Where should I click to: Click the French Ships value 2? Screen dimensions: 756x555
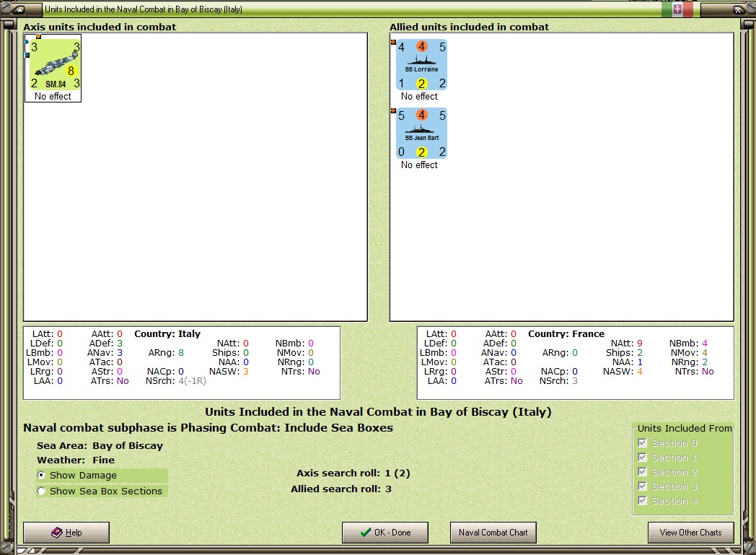pos(640,352)
